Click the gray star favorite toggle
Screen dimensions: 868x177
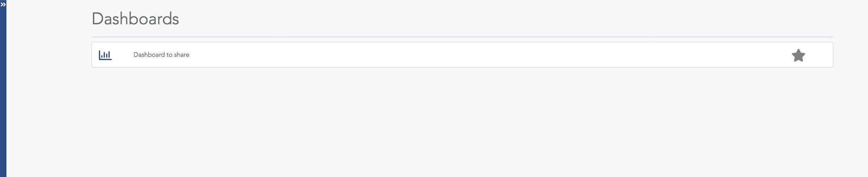pyautogui.click(x=798, y=55)
